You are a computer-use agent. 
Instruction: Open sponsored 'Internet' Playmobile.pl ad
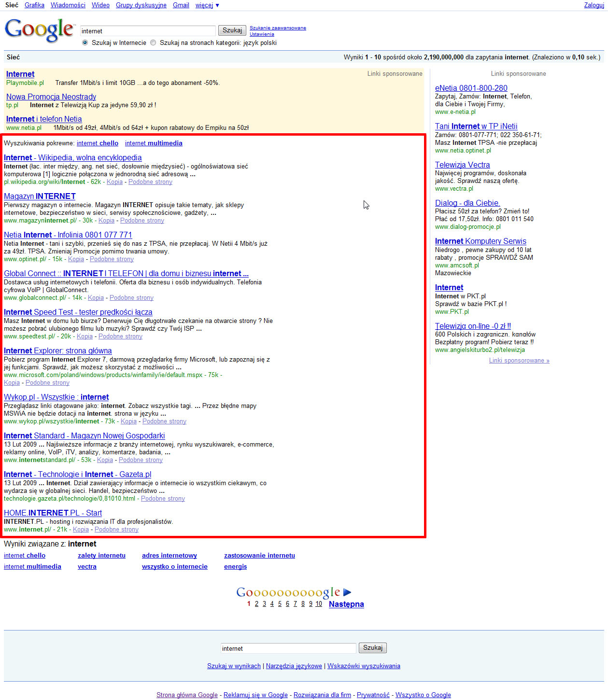coord(20,74)
